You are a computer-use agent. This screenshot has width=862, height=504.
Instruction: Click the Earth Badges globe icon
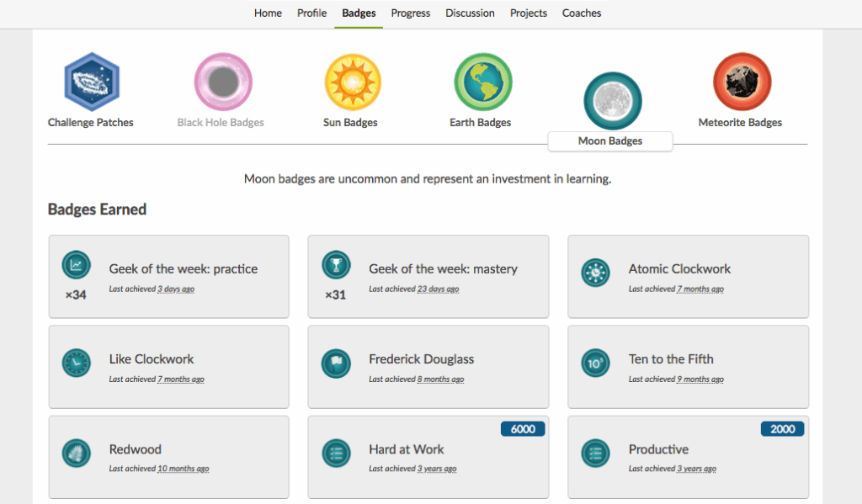tap(482, 82)
